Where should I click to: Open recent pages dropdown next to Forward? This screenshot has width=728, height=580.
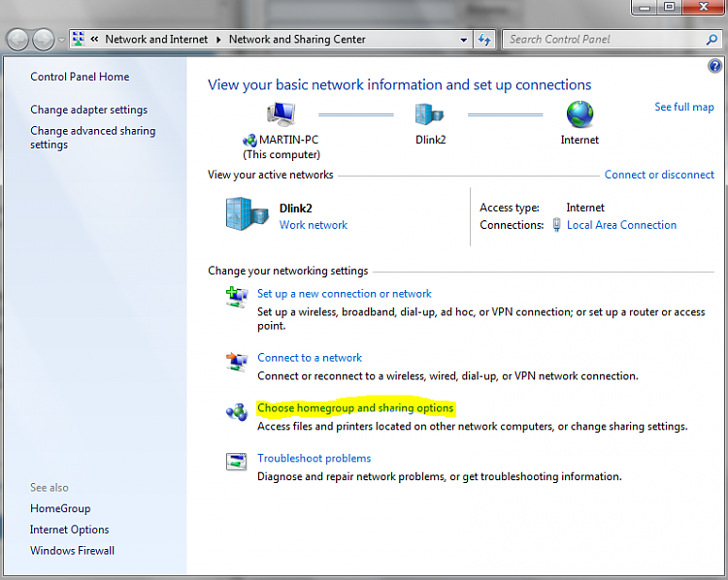61,40
